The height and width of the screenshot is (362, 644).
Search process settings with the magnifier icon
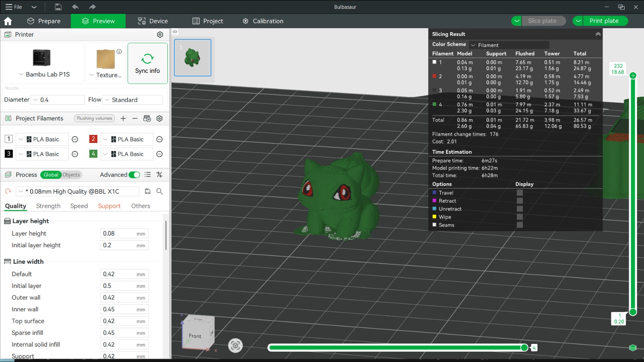click(x=159, y=191)
